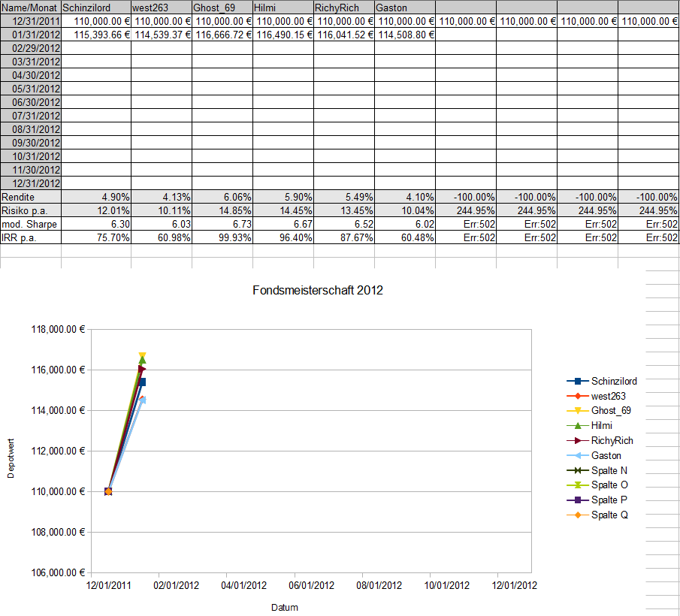This screenshot has height=616, width=680.
Task: Select the Risiko p.a. row label
Action: coord(31,210)
